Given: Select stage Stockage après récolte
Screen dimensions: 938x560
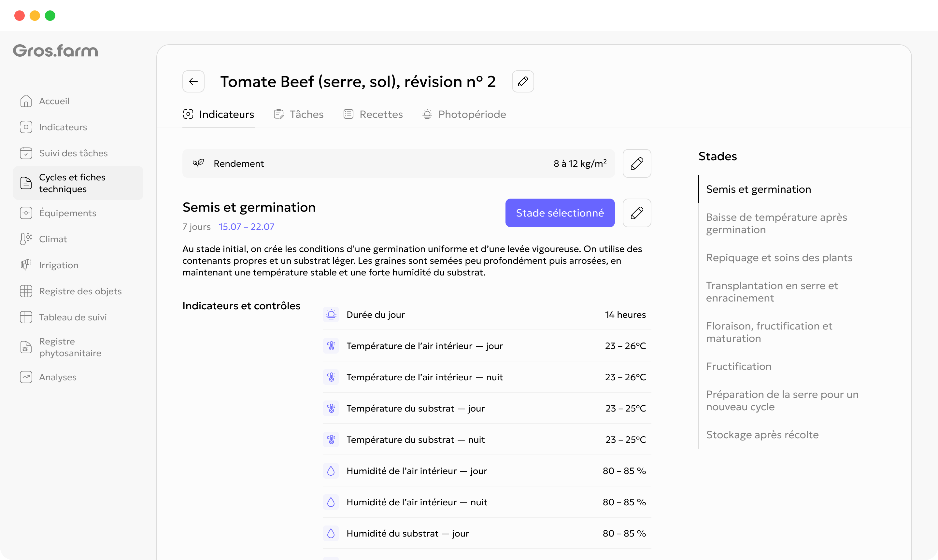Looking at the screenshot, I should click(x=762, y=435).
